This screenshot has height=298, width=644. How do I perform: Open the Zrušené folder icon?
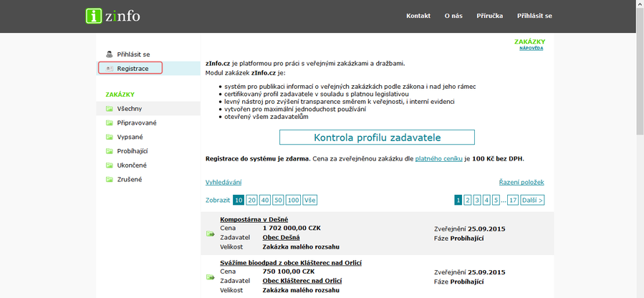pyautogui.click(x=110, y=180)
